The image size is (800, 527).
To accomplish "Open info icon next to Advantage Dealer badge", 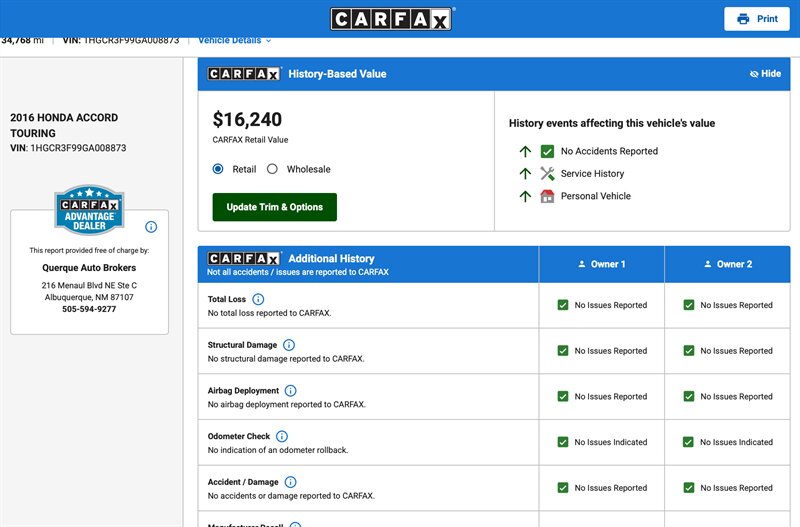I will coord(151,227).
